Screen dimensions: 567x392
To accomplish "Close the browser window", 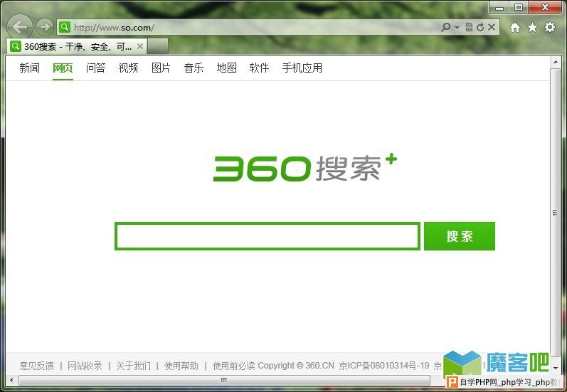I will (545, 7).
